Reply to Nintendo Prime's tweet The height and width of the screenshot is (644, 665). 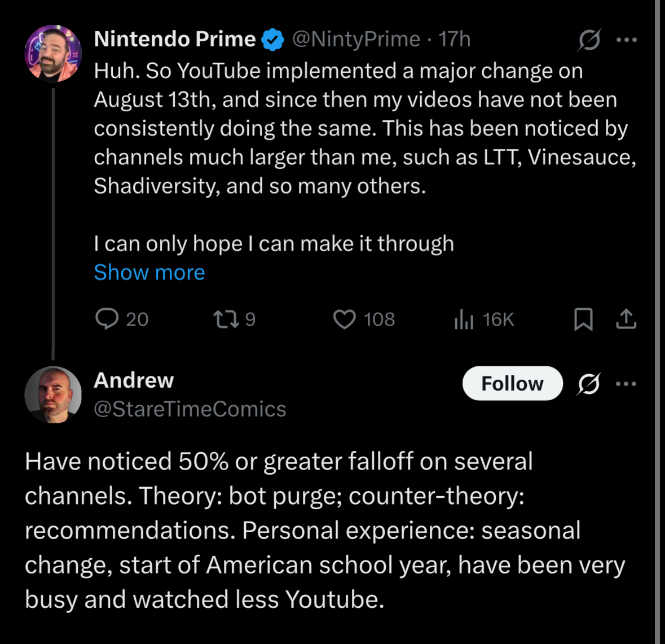107,319
